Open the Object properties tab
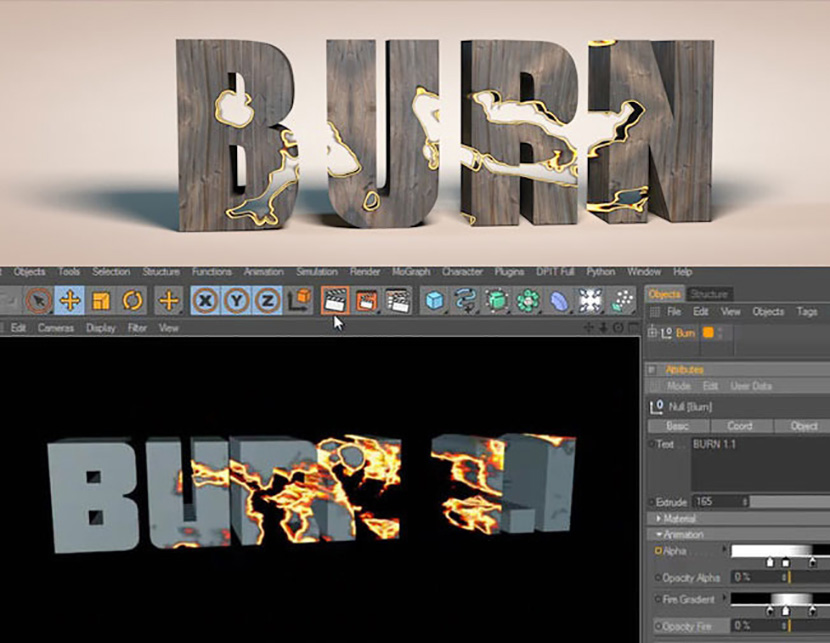The image size is (830, 643). click(x=803, y=426)
